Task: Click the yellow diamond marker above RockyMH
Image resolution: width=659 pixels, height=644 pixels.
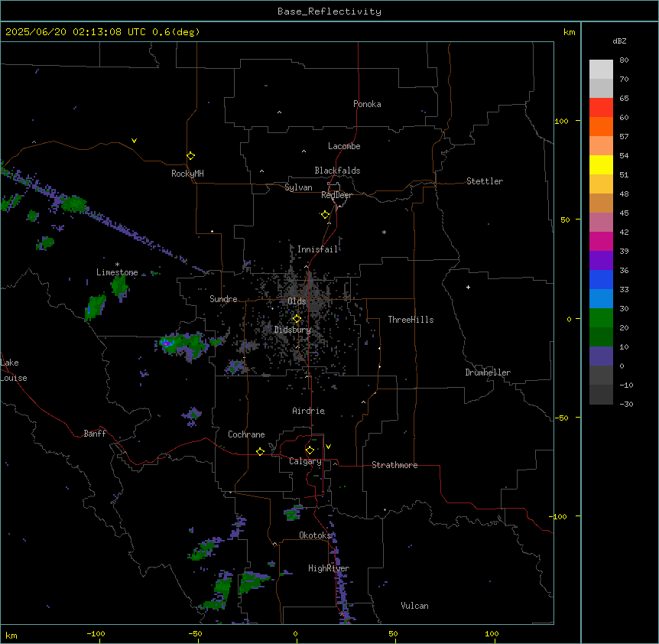Action: click(x=190, y=156)
